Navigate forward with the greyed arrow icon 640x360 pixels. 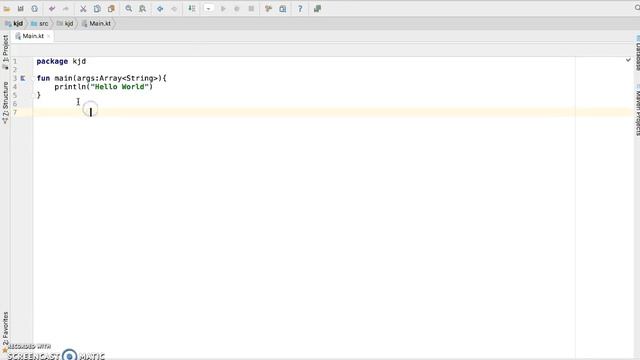(x=174, y=9)
